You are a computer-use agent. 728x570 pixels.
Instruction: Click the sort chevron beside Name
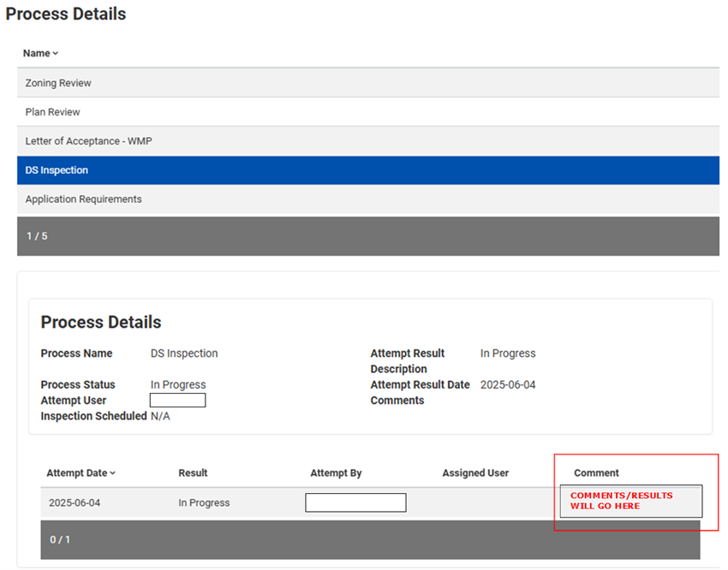[56, 54]
